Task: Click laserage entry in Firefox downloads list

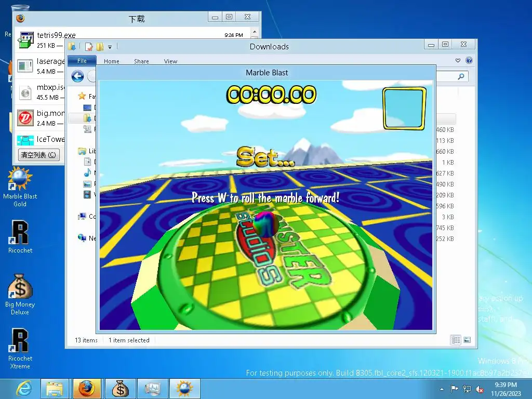Action: point(41,66)
